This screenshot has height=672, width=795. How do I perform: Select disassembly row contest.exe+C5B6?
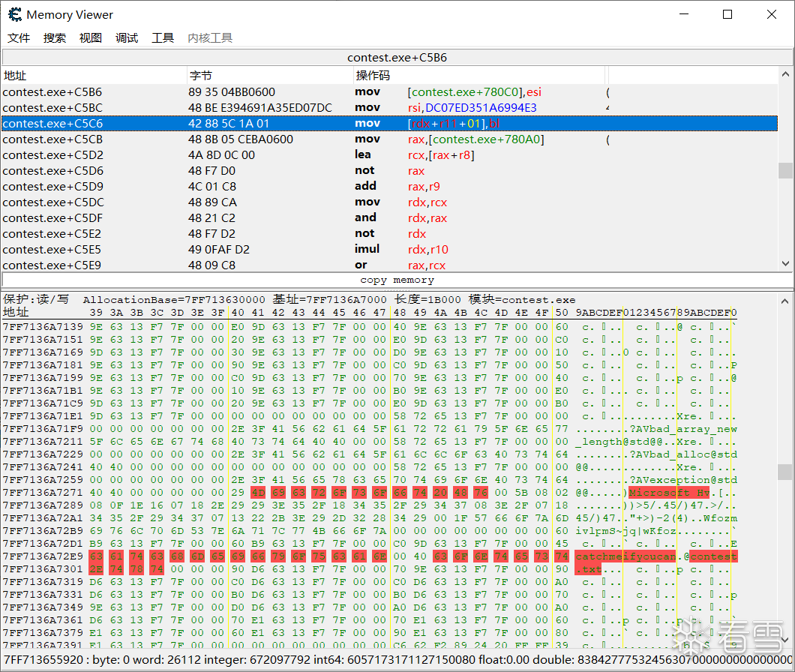(389, 91)
